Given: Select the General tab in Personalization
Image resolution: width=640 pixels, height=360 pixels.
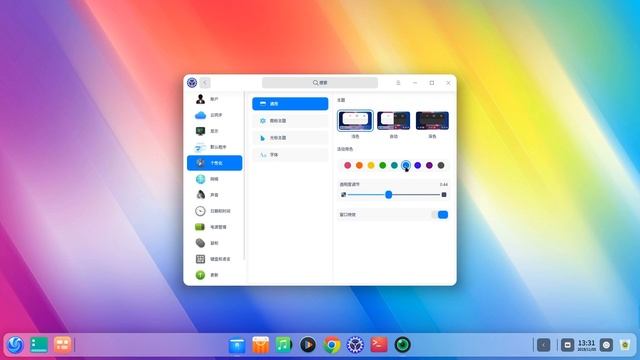Looking at the screenshot, I should pyautogui.click(x=290, y=104).
